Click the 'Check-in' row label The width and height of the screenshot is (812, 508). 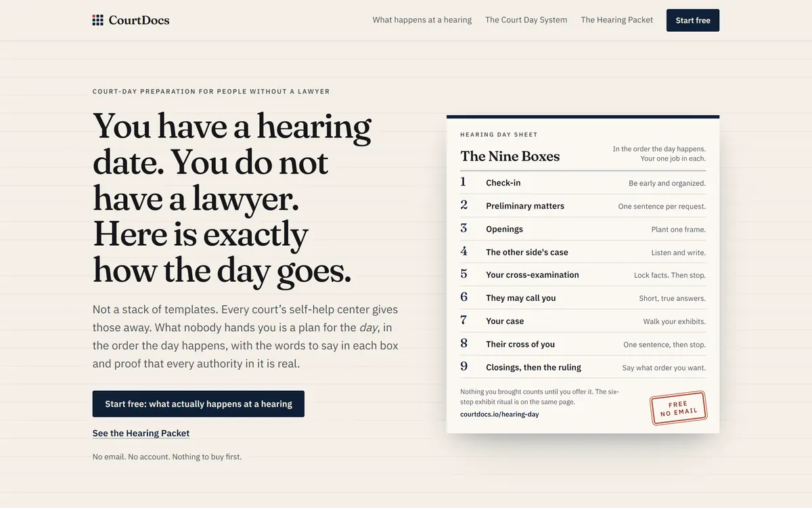click(x=503, y=183)
